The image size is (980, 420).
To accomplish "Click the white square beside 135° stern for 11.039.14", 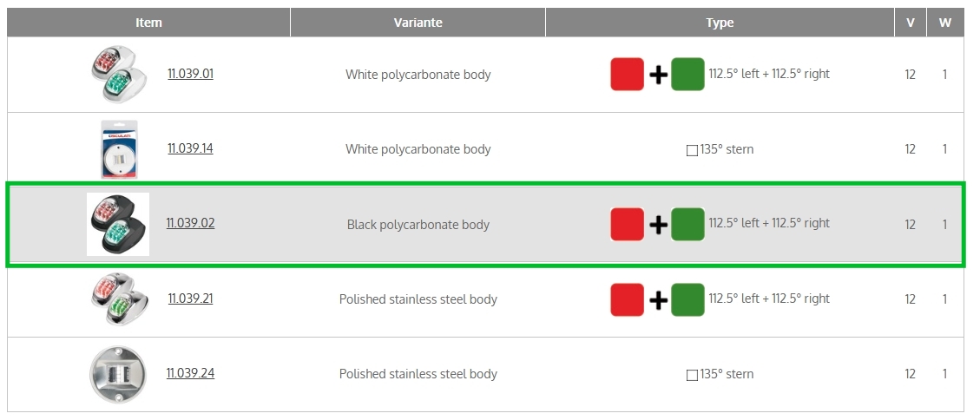I will click(692, 150).
